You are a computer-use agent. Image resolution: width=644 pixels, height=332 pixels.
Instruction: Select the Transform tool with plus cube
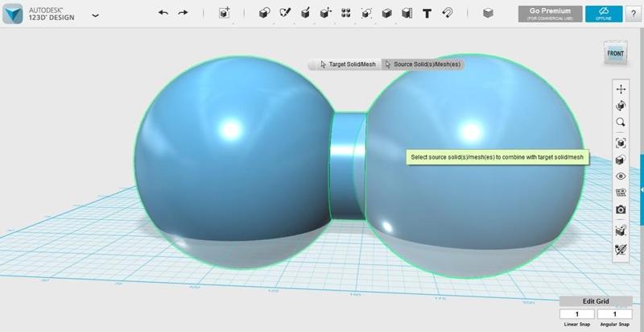225,13
